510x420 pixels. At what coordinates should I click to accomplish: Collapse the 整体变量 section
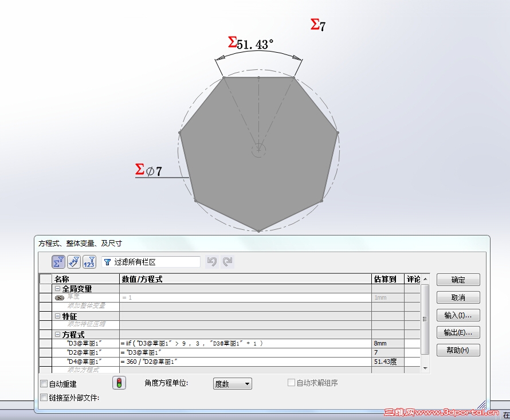coord(57,289)
